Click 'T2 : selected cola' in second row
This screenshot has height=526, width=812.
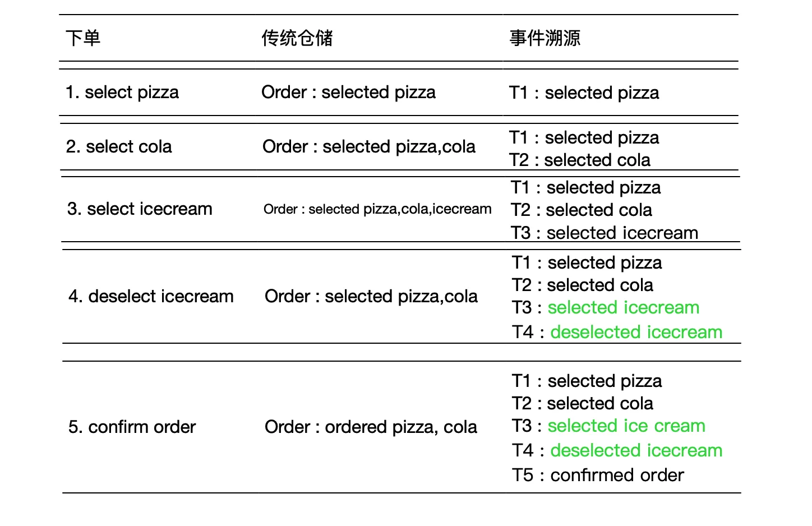click(580, 160)
